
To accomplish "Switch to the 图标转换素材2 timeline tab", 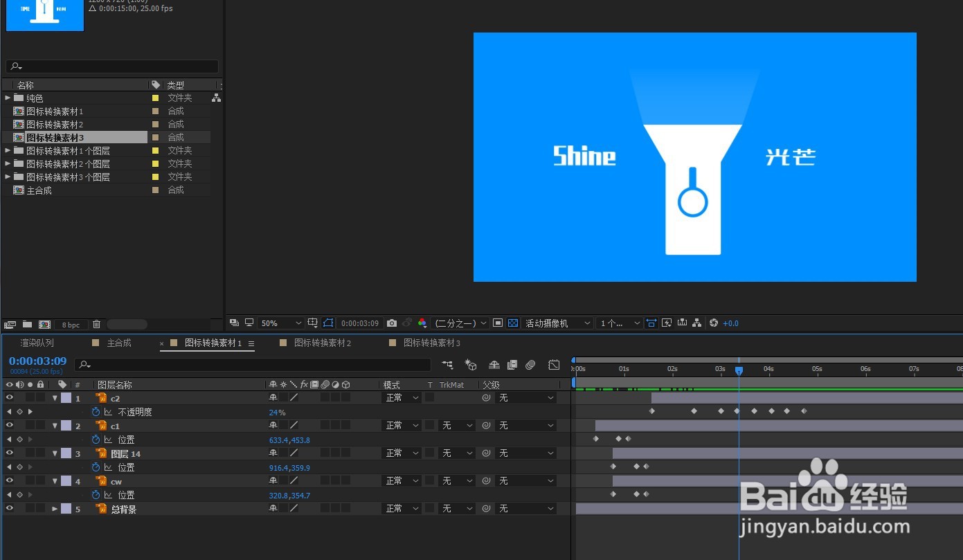I will (x=323, y=343).
